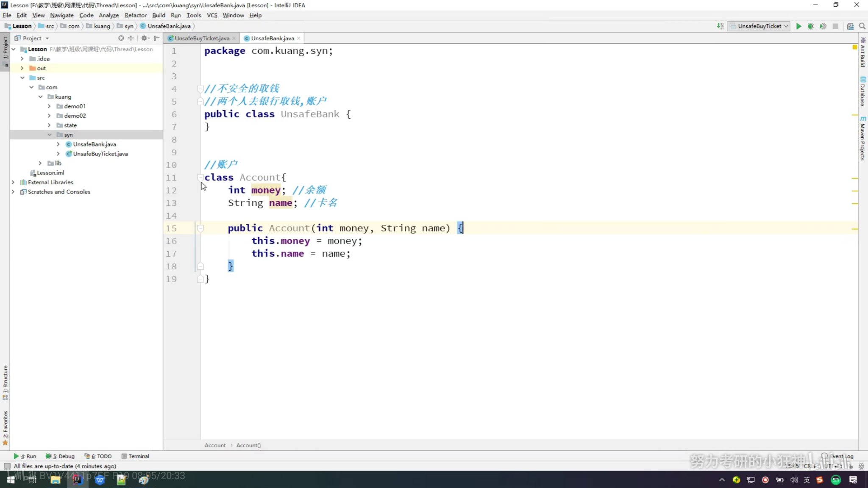Image resolution: width=868 pixels, height=488 pixels.
Task: Click the Collapse All icon in Project panel
Action: 131,38
